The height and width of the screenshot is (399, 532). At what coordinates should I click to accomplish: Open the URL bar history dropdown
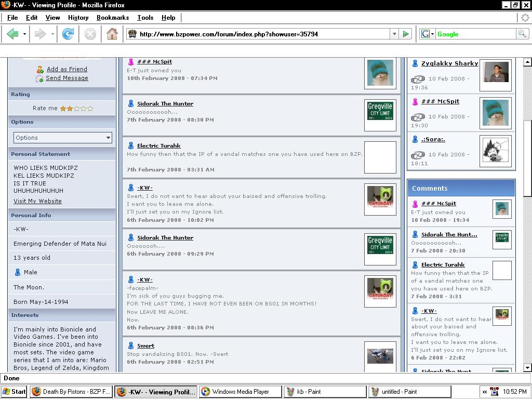394,34
